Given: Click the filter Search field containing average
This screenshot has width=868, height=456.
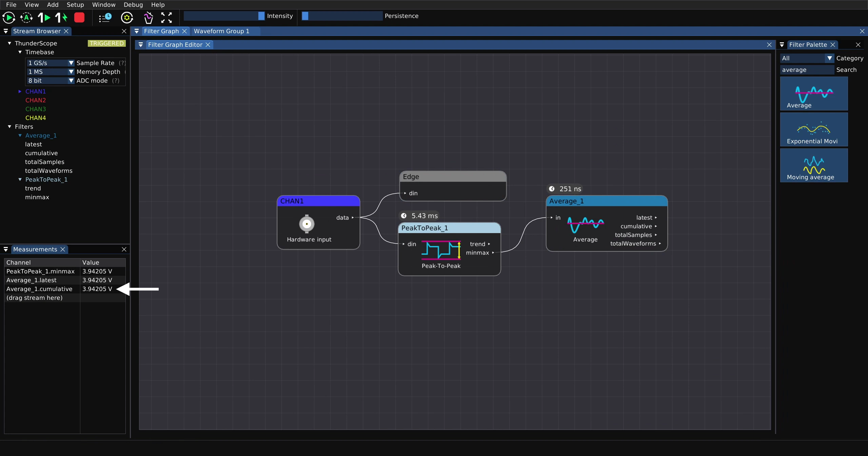Looking at the screenshot, I should [807, 70].
